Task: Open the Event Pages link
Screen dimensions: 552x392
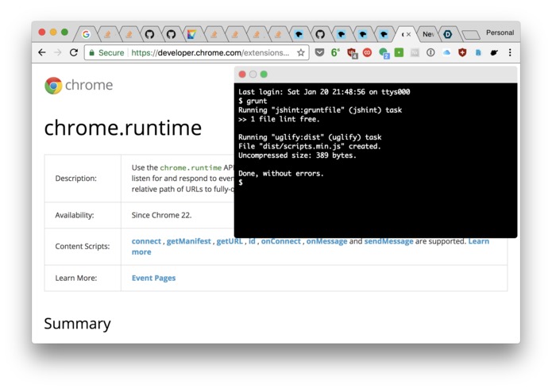Action: [153, 278]
